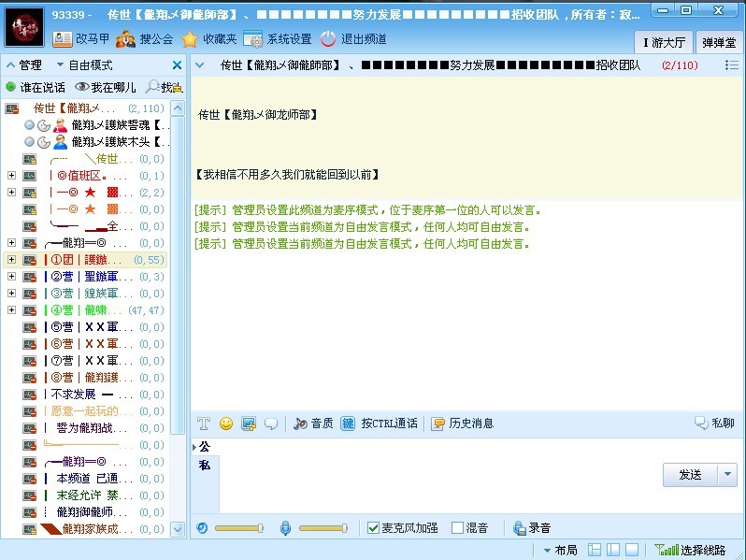Click 我在哪儿 eye icon
The height and width of the screenshot is (560, 746).
click(82, 87)
